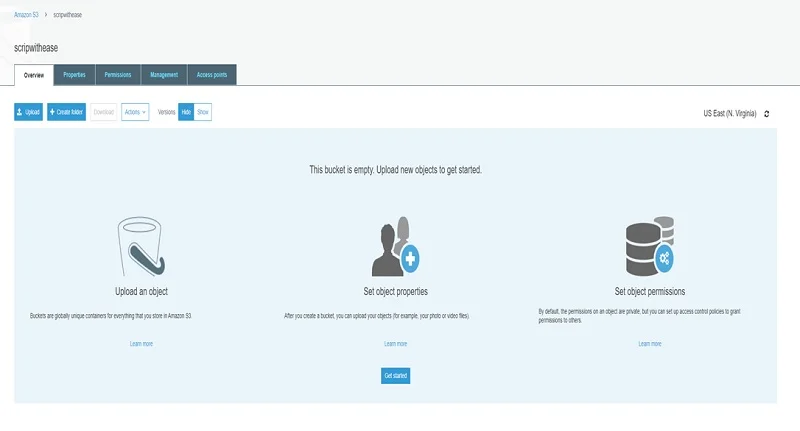Open the Permissions tab

click(x=118, y=74)
